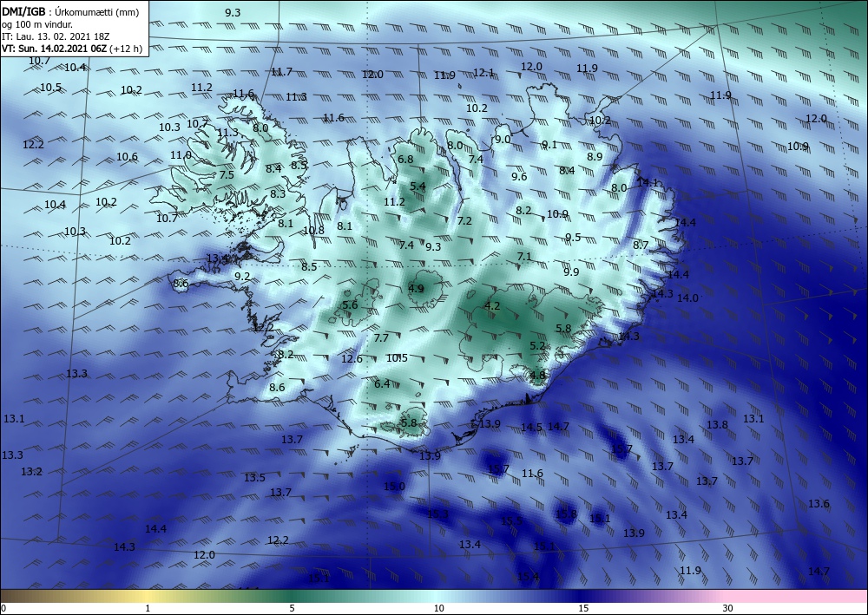Click the 9.6 value in northeast Iceland
Image resolution: width=868 pixels, height=615 pixels.
click(x=519, y=176)
